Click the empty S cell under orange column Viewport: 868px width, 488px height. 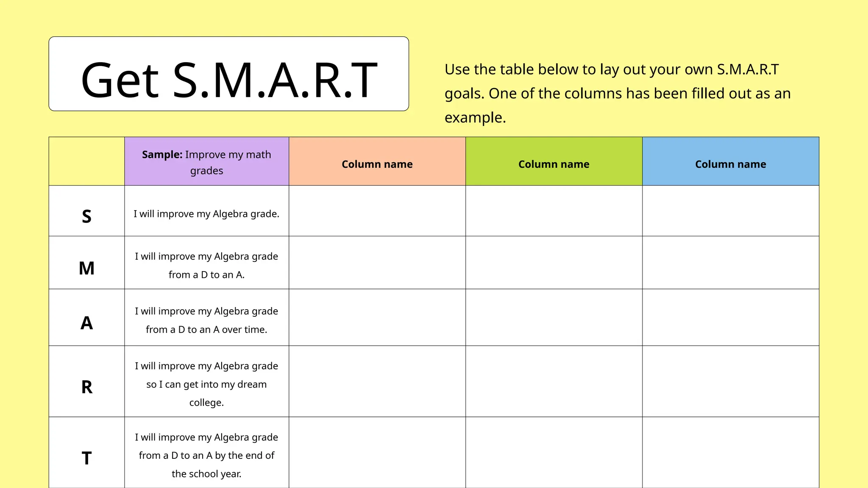point(377,211)
